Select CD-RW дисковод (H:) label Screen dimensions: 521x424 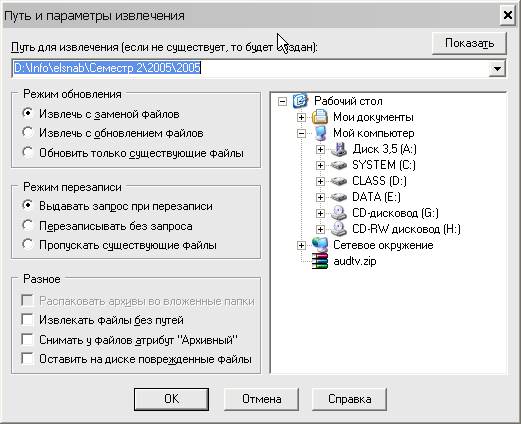pyautogui.click(x=406, y=229)
